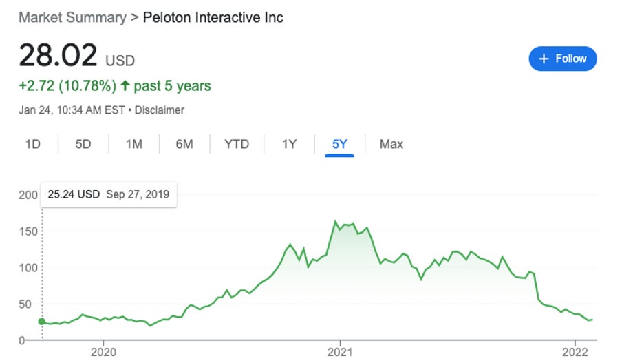
Task: Select the 6M time range tab
Action: 184,144
